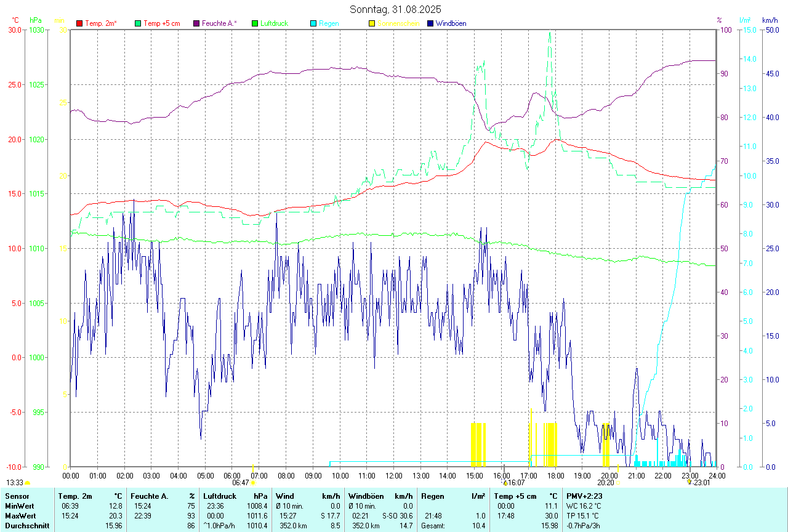Click the bright green Luftdruck legend square
This screenshot has width=788, height=532.
pyautogui.click(x=255, y=23)
